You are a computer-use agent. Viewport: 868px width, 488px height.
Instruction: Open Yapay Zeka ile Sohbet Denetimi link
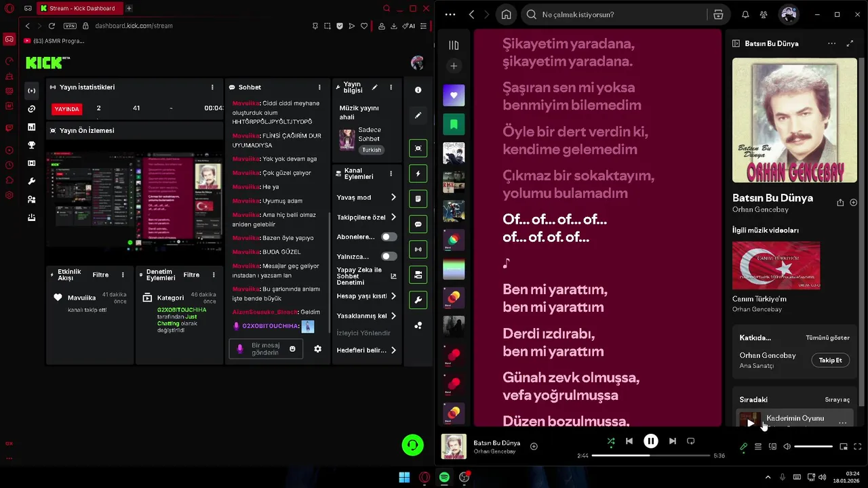coord(367,276)
